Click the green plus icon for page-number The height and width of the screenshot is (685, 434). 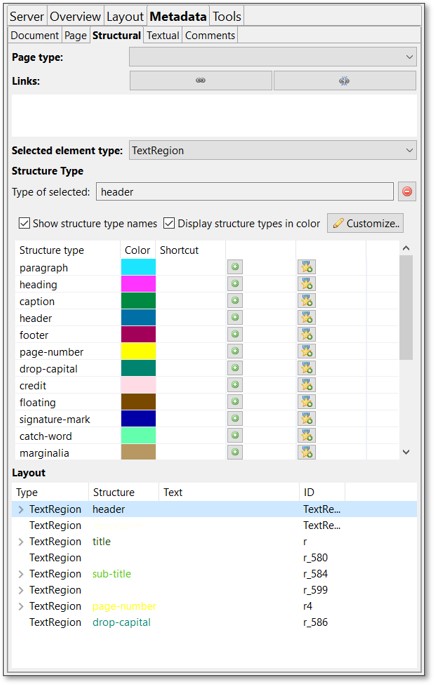tap(235, 351)
